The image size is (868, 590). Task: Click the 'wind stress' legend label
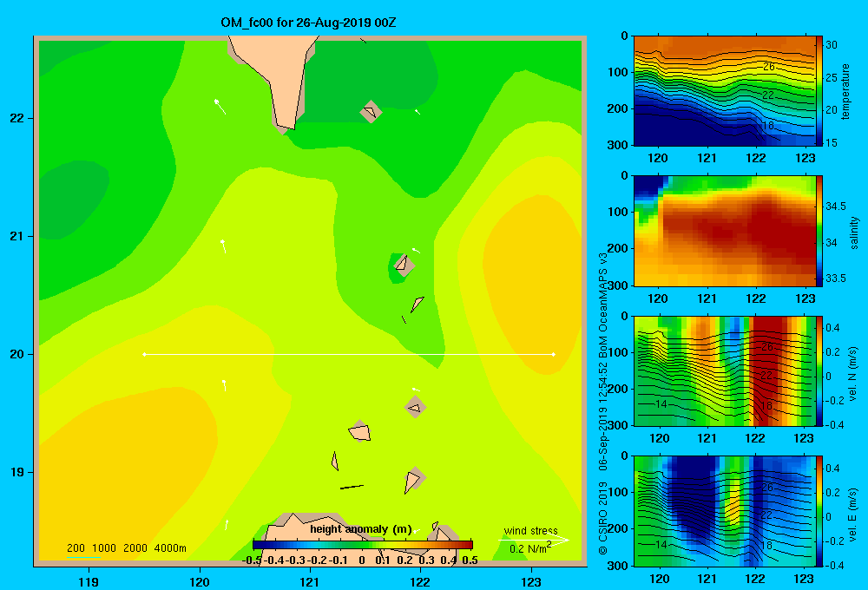[531, 530]
